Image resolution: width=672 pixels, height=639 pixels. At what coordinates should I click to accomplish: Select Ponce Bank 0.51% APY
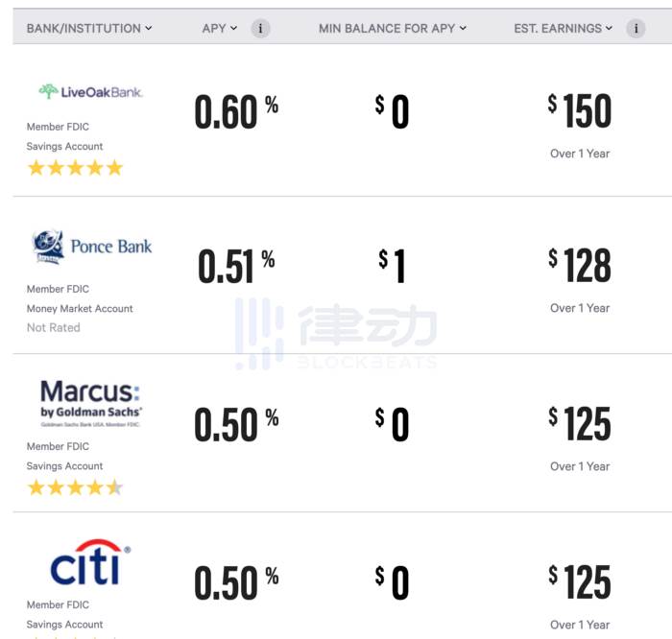coord(236,266)
